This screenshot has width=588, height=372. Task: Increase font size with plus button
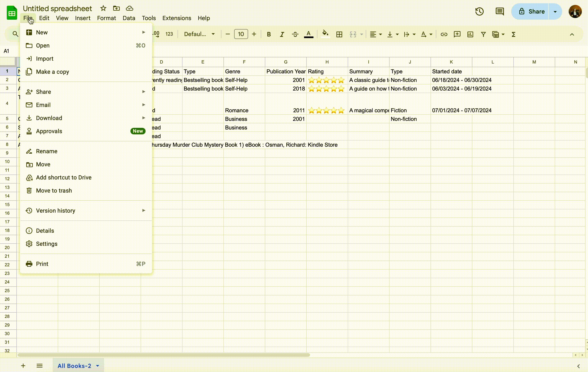tap(254, 34)
